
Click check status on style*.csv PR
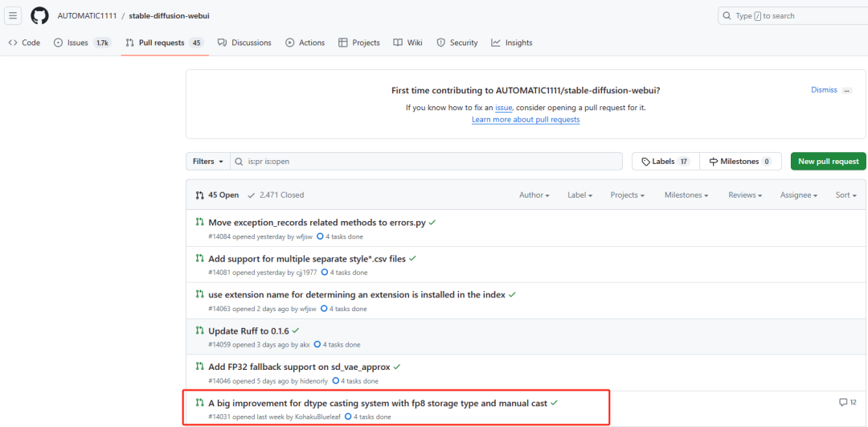413,258
